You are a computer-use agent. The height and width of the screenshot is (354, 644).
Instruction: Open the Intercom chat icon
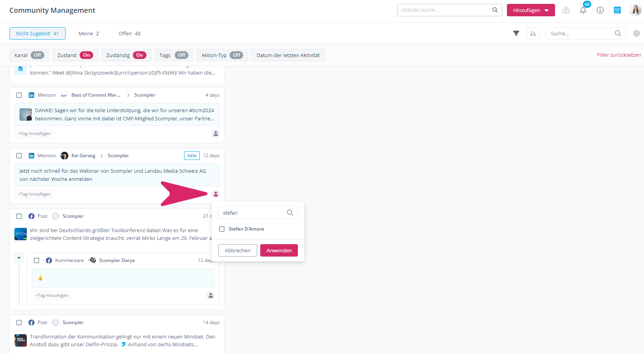point(617,10)
